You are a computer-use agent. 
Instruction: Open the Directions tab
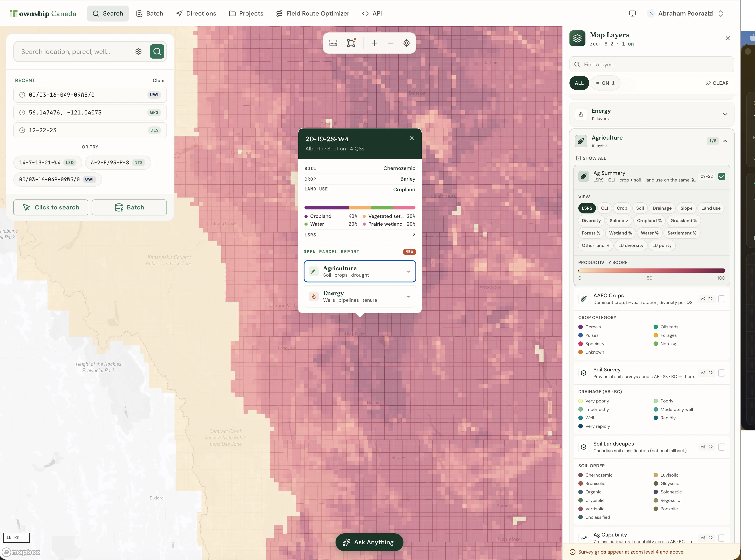(196, 14)
